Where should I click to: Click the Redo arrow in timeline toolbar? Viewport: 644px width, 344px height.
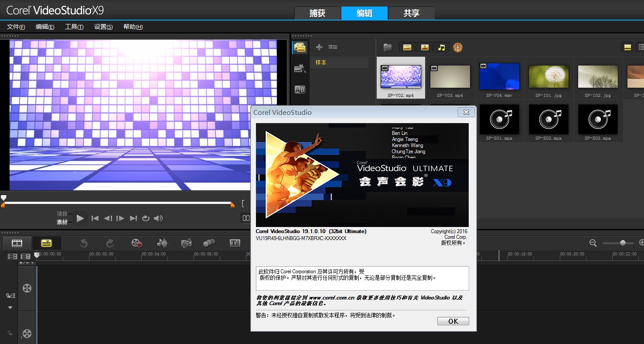[110, 243]
